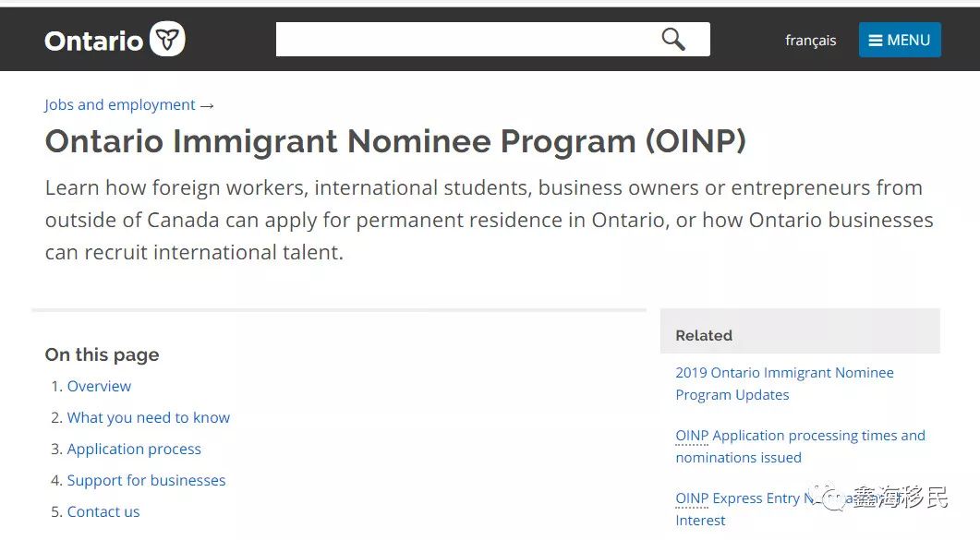Click the hamburger lines icon in MENU
The width and height of the screenshot is (980, 540).
(876, 41)
